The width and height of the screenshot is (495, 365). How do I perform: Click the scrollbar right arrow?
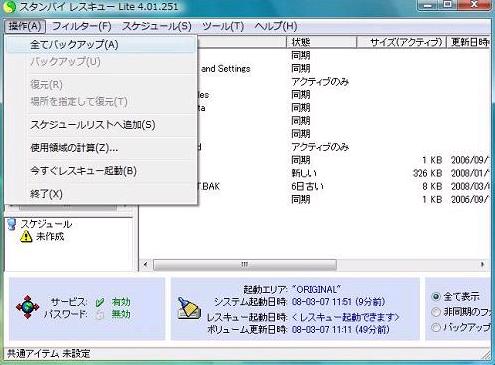[482, 265]
